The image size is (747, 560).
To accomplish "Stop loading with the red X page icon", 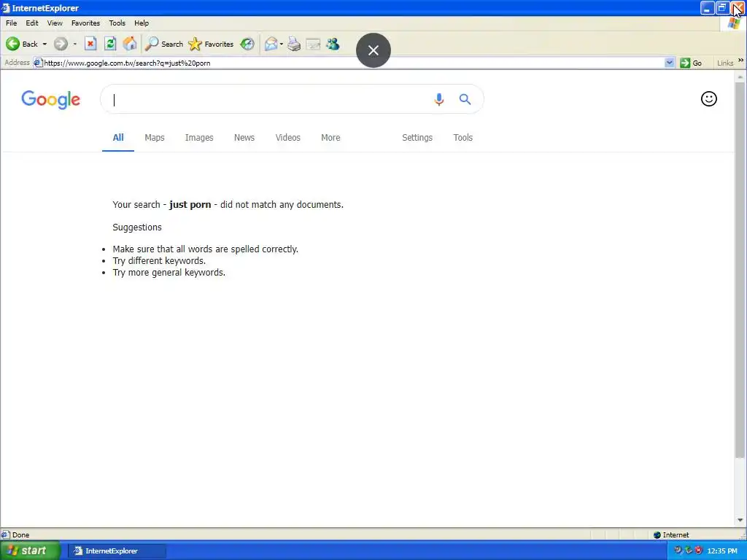I will [90, 44].
